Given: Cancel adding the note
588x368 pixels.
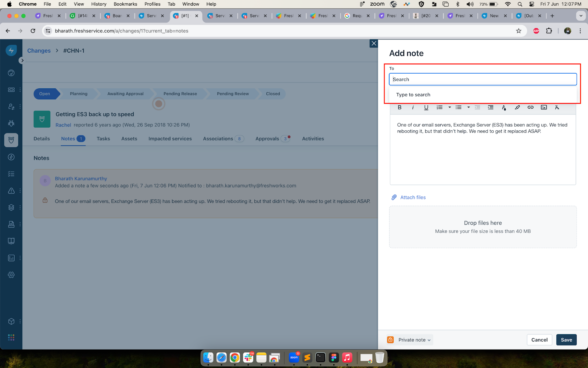Looking at the screenshot, I should click(539, 340).
